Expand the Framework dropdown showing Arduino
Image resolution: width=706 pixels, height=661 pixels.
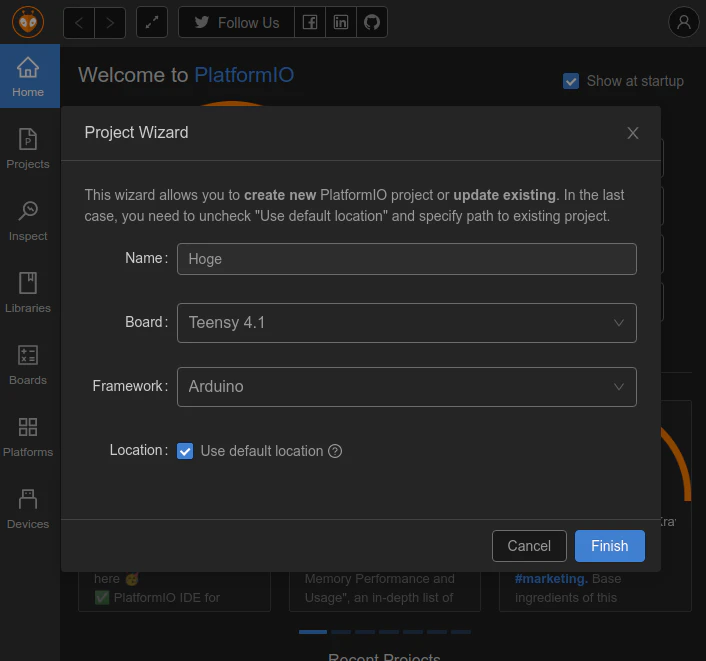(407, 387)
